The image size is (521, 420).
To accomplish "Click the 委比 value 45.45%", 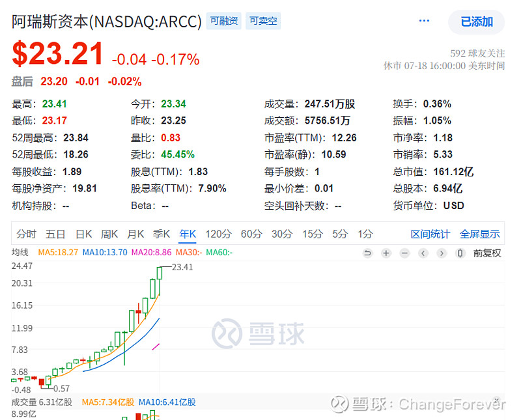I will pyautogui.click(x=178, y=154).
